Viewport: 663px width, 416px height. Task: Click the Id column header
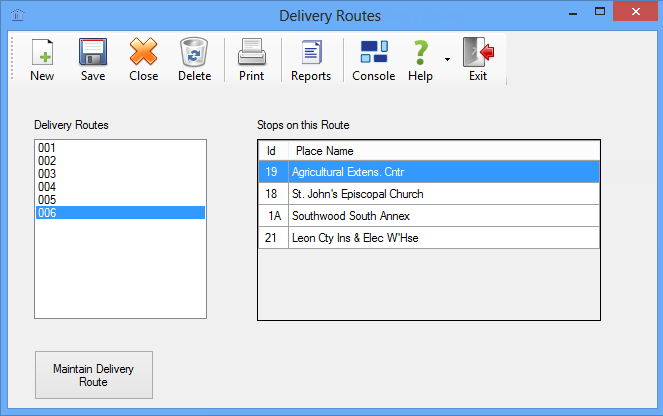(273, 151)
